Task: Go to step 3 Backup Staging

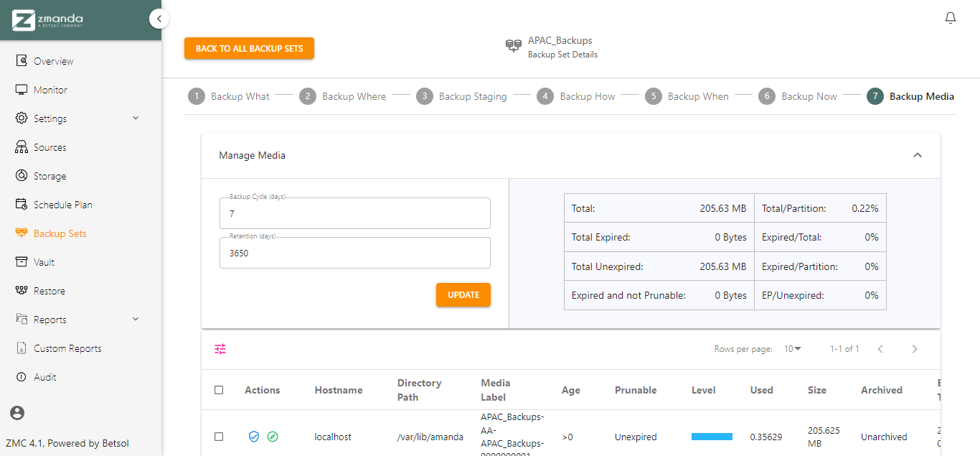Action: click(x=461, y=96)
